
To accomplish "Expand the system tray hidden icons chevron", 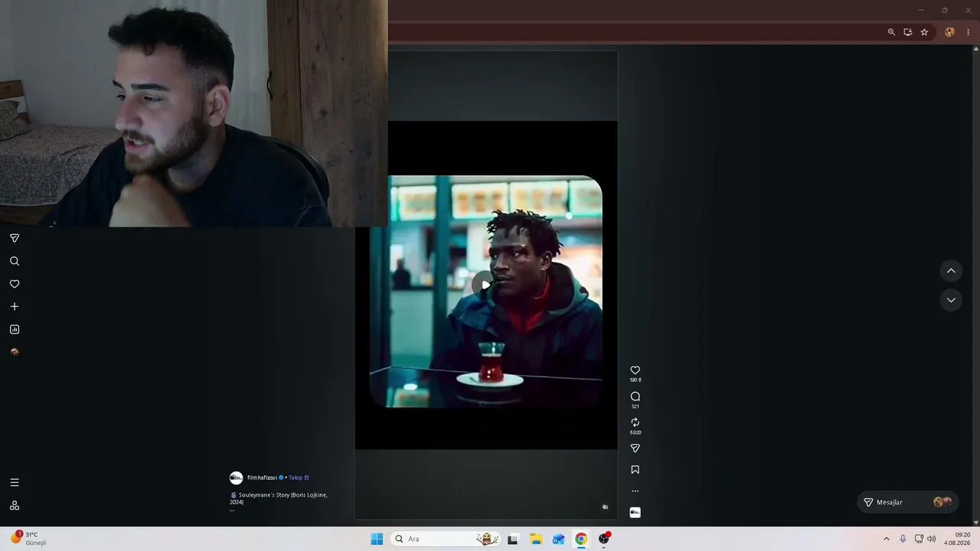I will [x=887, y=539].
